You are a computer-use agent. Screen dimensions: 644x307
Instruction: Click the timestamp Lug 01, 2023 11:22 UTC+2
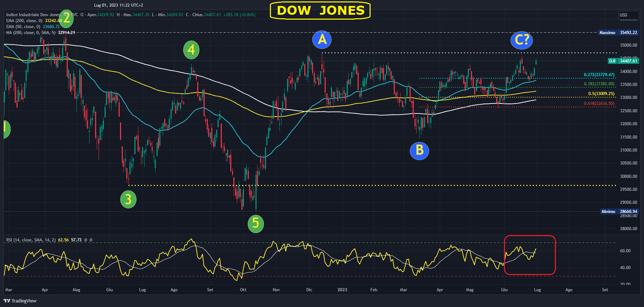tap(119, 5)
